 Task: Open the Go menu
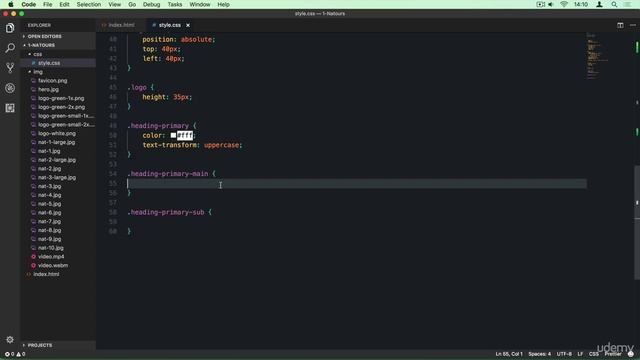pyautogui.click(x=132, y=4)
